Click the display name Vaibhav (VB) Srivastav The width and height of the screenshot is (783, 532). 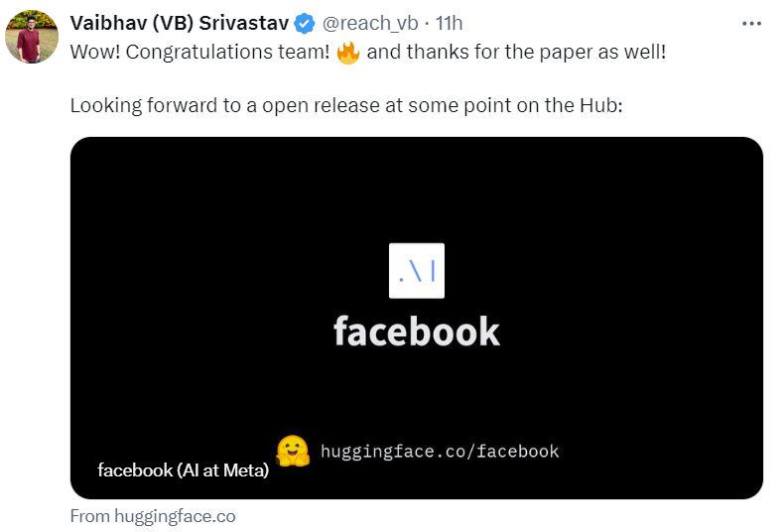[x=179, y=23]
